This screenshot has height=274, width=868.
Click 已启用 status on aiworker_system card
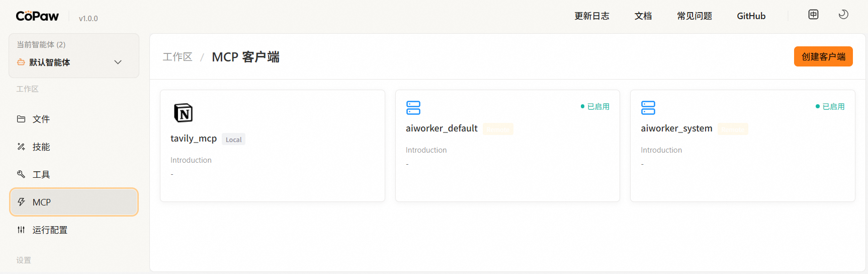coord(830,106)
